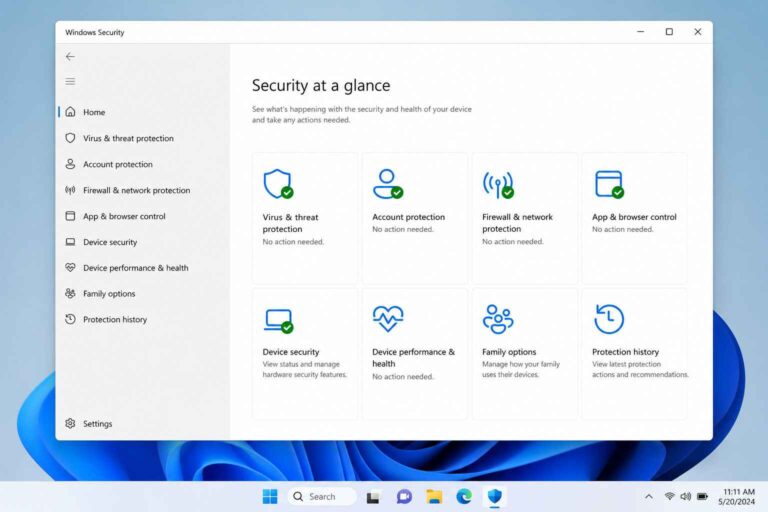Screen dimensions: 768x512
Task: Click the person icon beside Account protection in sidebar
Action: point(71,164)
